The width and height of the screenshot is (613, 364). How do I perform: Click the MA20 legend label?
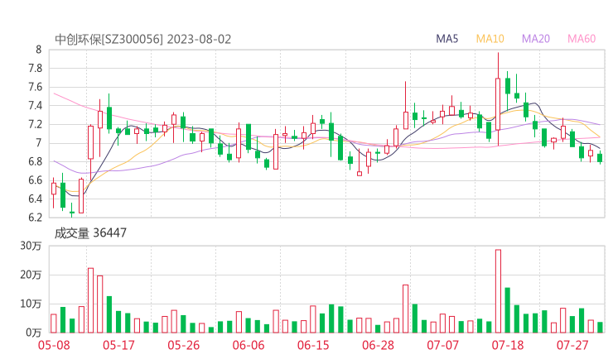point(536,39)
